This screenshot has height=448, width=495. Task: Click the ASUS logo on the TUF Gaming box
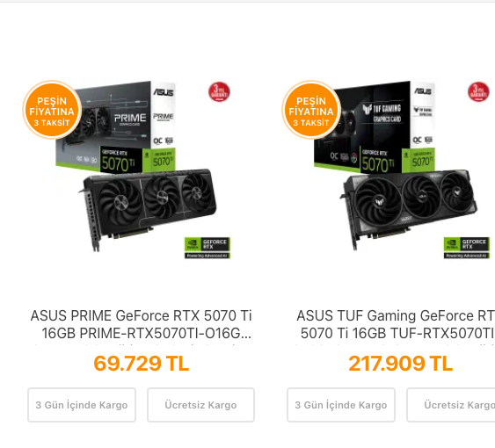423,91
